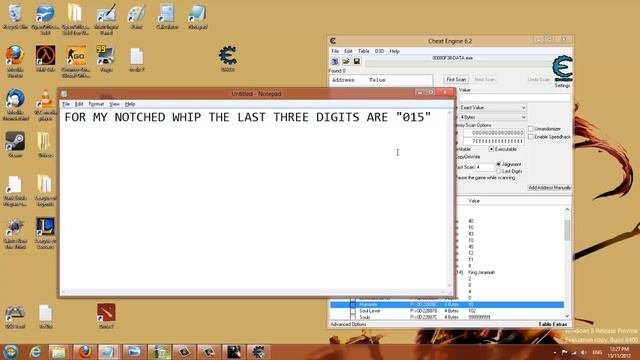The width and height of the screenshot is (640, 360).
Task: Click the First Scan button
Action: pos(456,79)
